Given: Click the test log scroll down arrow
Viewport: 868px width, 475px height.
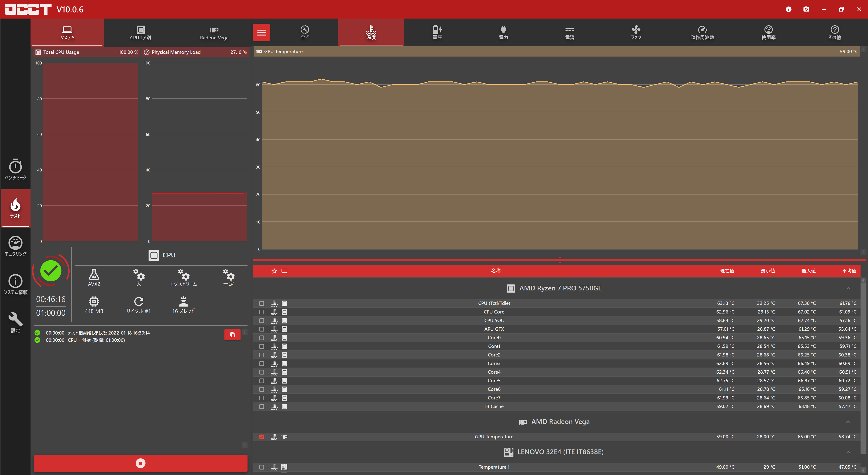Looking at the screenshot, I should [244, 445].
